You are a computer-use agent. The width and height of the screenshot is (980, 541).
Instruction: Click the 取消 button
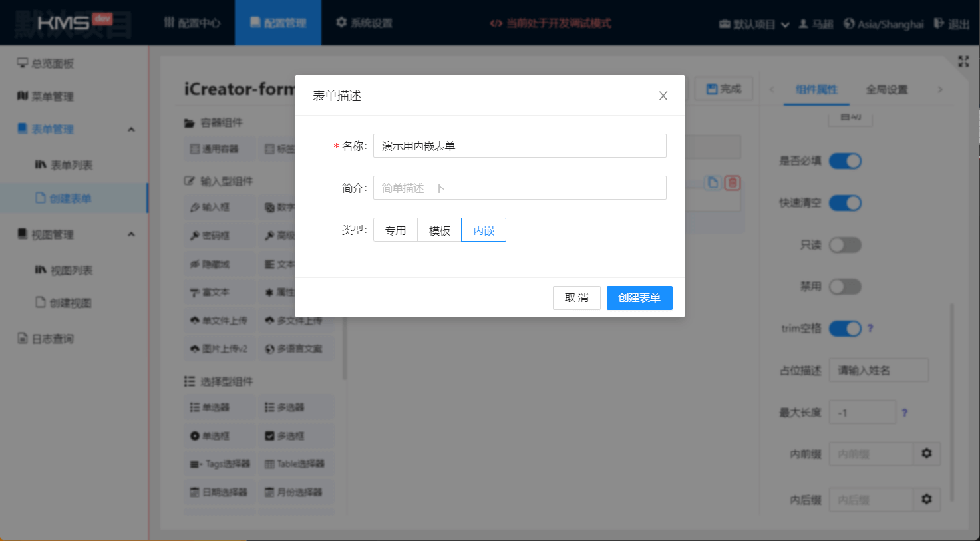click(576, 298)
